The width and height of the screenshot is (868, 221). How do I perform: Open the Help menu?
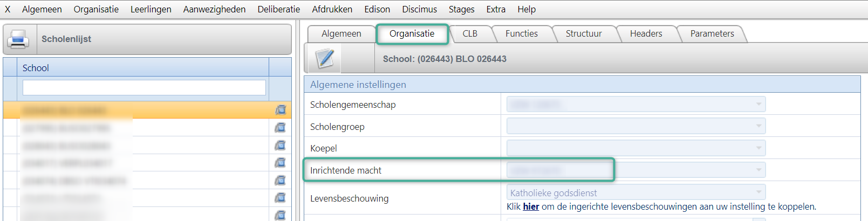(x=527, y=9)
